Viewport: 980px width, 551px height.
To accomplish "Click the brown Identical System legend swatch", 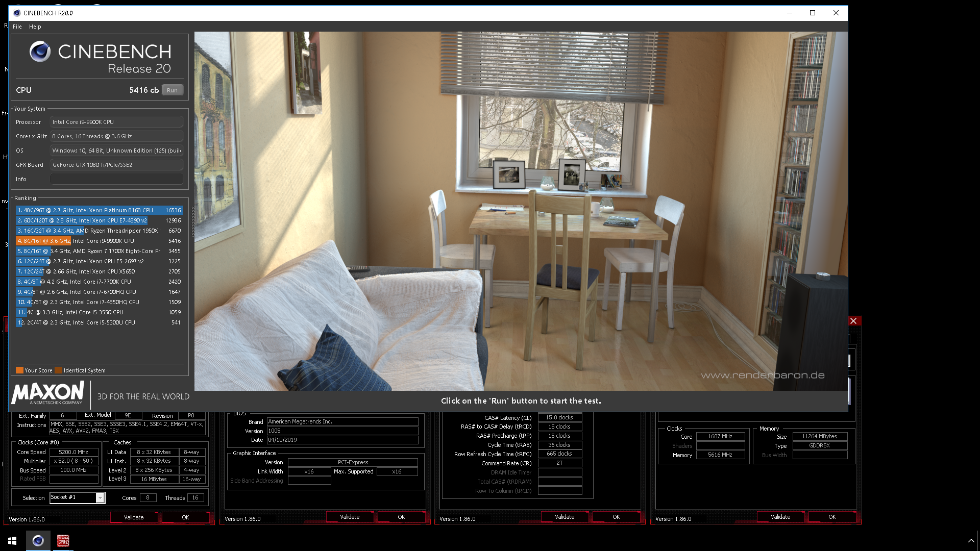I will 58,370.
